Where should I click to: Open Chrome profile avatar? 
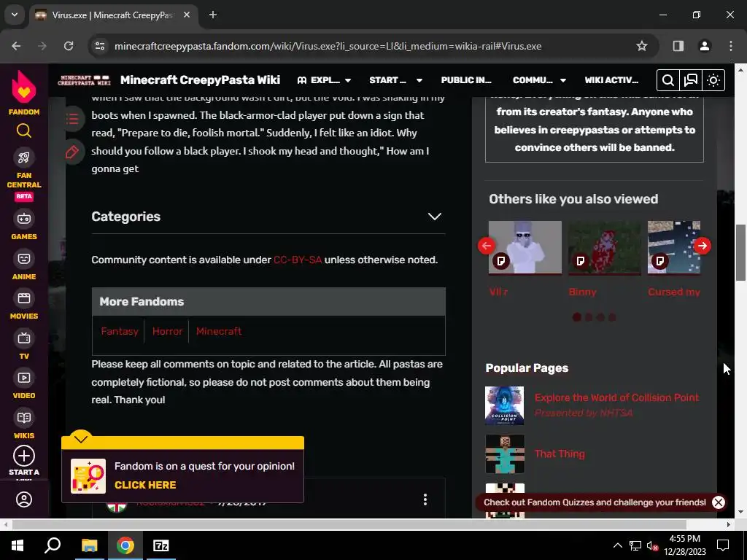704,46
